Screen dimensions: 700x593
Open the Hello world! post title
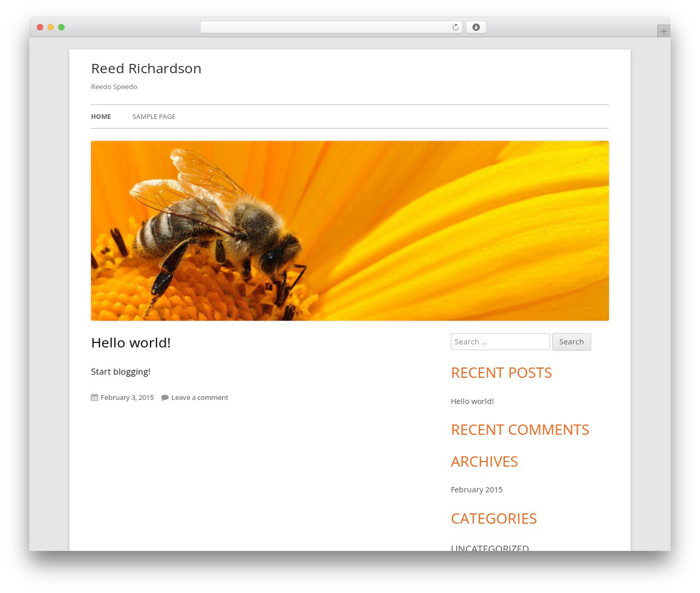click(131, 342)
